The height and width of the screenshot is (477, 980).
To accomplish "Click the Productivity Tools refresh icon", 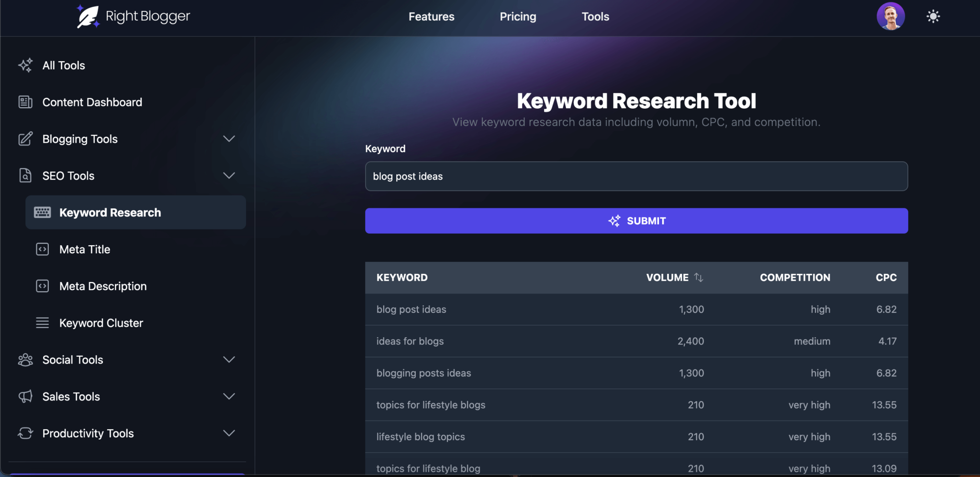I will tap(25, 433).
